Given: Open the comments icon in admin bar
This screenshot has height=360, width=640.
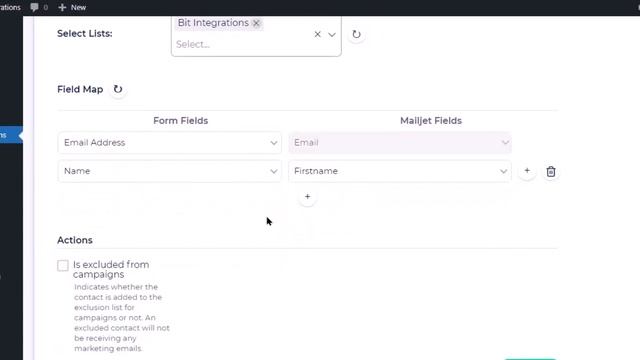Looking at the screenshot, I should (39, 7).
